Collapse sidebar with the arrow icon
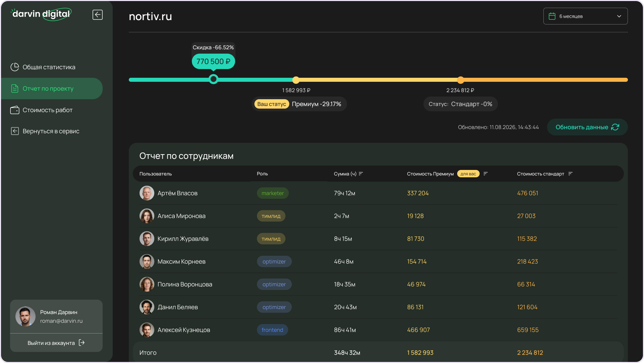Image resolution: width=644 pixels, height=363 pixels. (98, 15)
